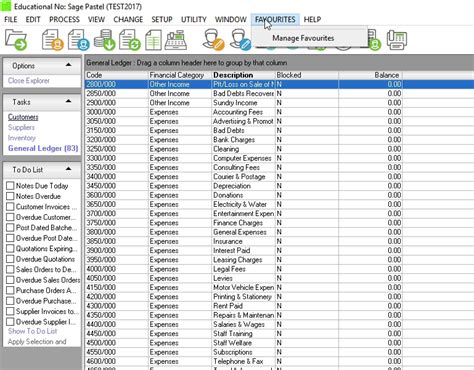Choose Manage Favourites from the dropdown
474x370 pixels.
click(303, 38)
